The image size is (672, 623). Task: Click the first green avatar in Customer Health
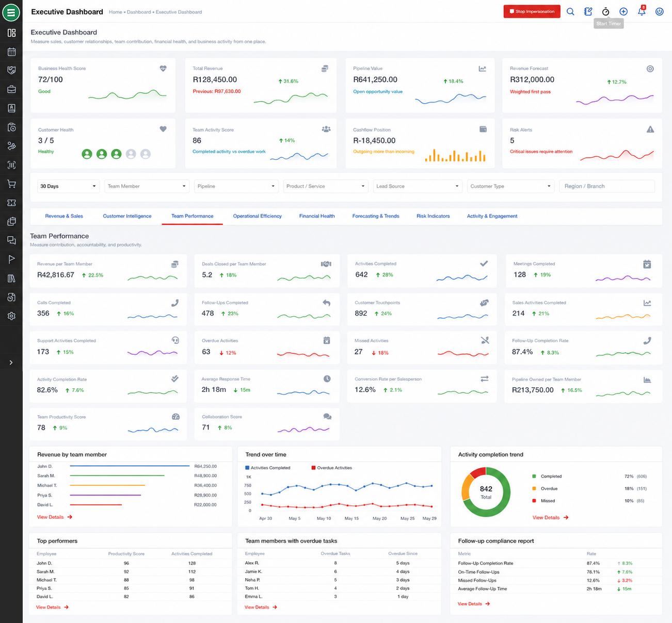87,154
